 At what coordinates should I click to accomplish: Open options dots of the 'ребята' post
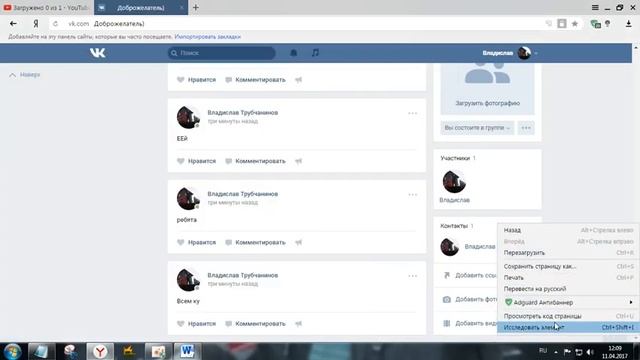click(x=413, y=194)
